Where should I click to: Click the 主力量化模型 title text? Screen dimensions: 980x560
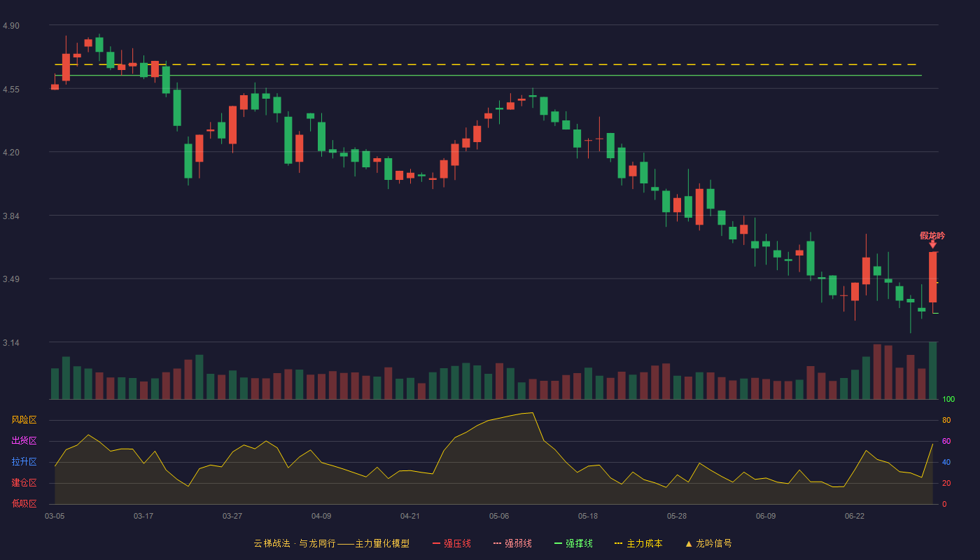(382, 543)
